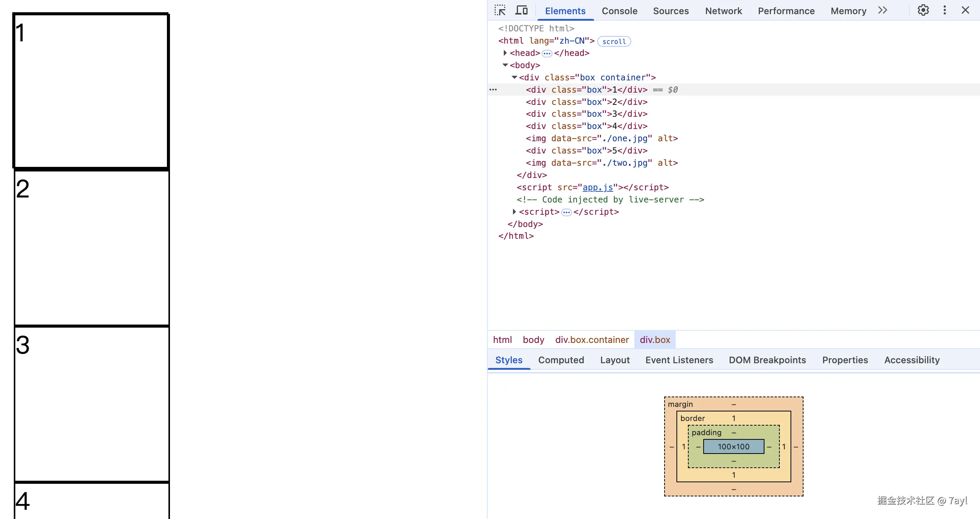The width and height of the screenshot is (980, 519).
Task: Collapse the div box container node
Action: [x=514, y=77]
